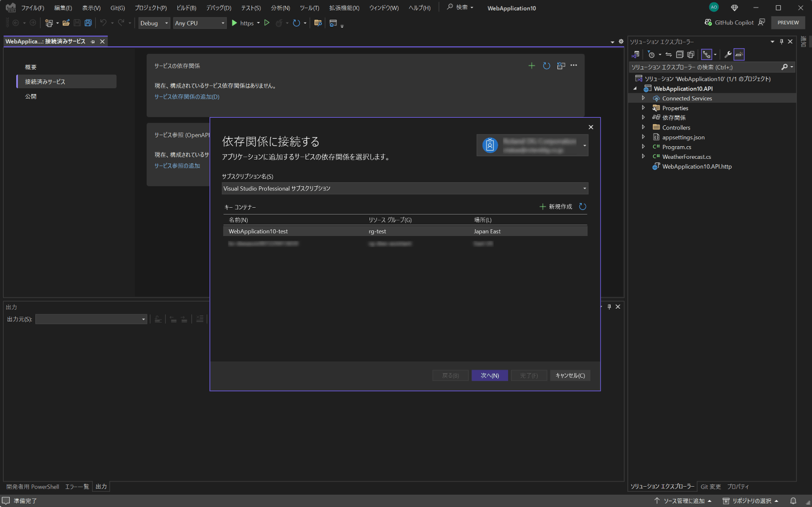Click the Hot Reload flame icon
Viewport: 812px width, 507px height.
(x=279, y=23)
